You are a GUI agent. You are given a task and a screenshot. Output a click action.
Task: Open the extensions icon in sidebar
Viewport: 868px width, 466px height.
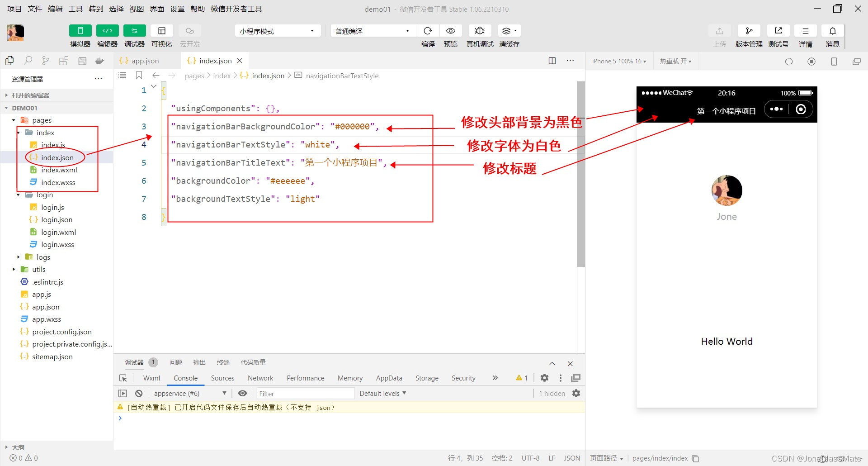click(64, 61)
